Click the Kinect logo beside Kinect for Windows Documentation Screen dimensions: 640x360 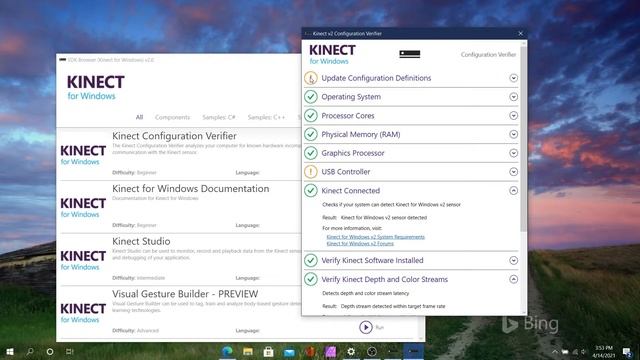tap(83, 207)
